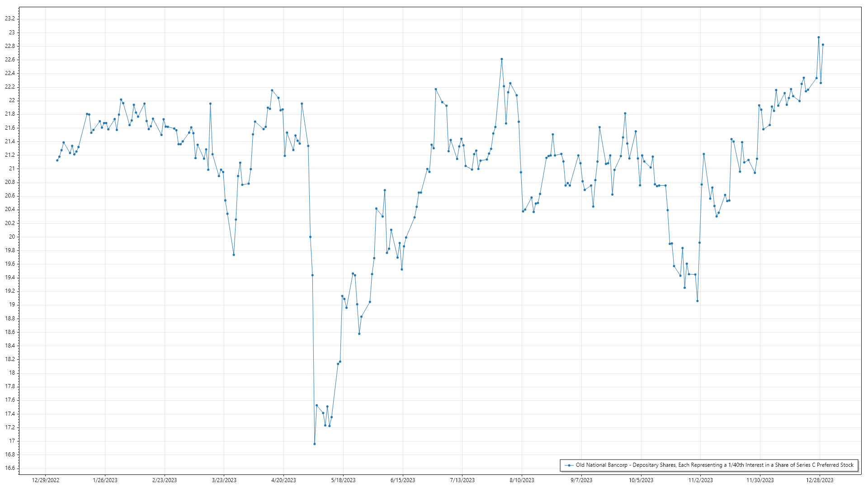Click the 5/18/2023 x-axis date label
868x488 pixels.
pos(343,480)
